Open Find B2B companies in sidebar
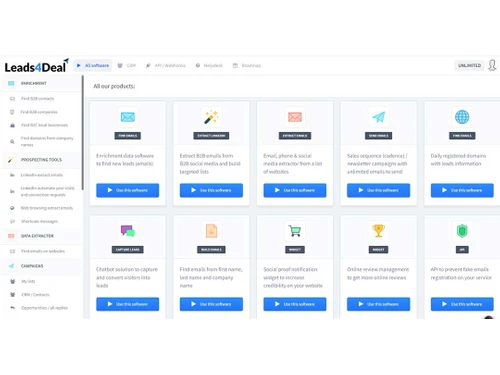This screenshot has height=375, width=500. pos(39,112)
